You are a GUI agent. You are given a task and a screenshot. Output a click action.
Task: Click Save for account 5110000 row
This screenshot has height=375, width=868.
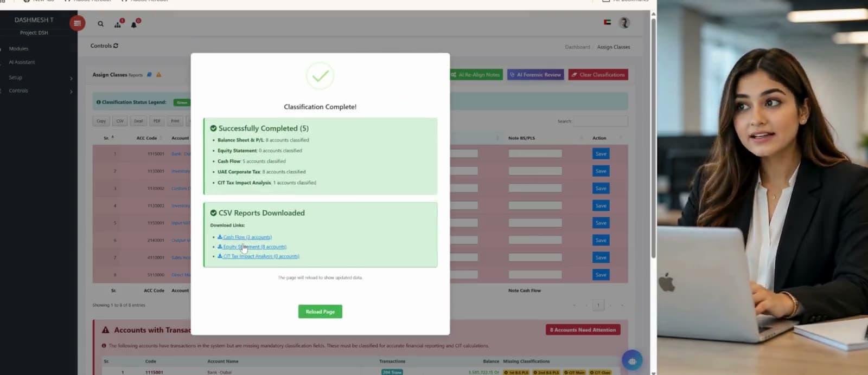[x=601, y=275]
